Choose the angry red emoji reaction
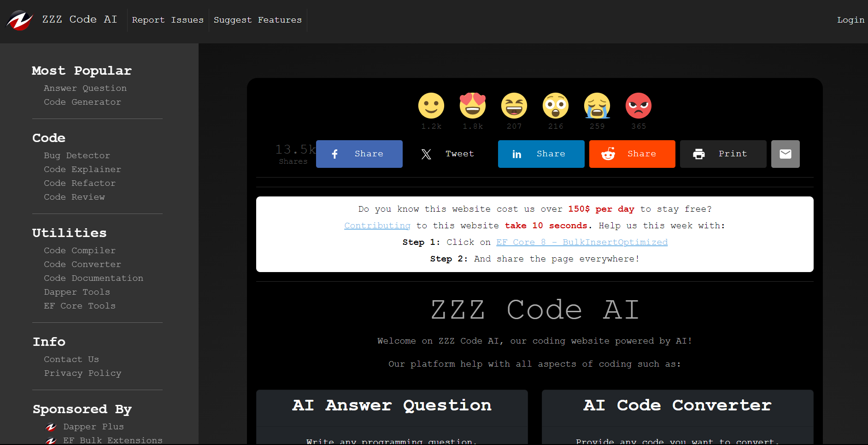Image resolution: width=868 pixels, height=445 pixels. [x=638, y=106]
